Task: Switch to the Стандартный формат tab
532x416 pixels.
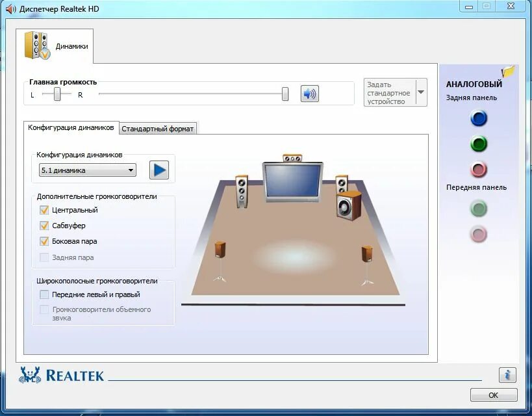Action: click(158, 129)
